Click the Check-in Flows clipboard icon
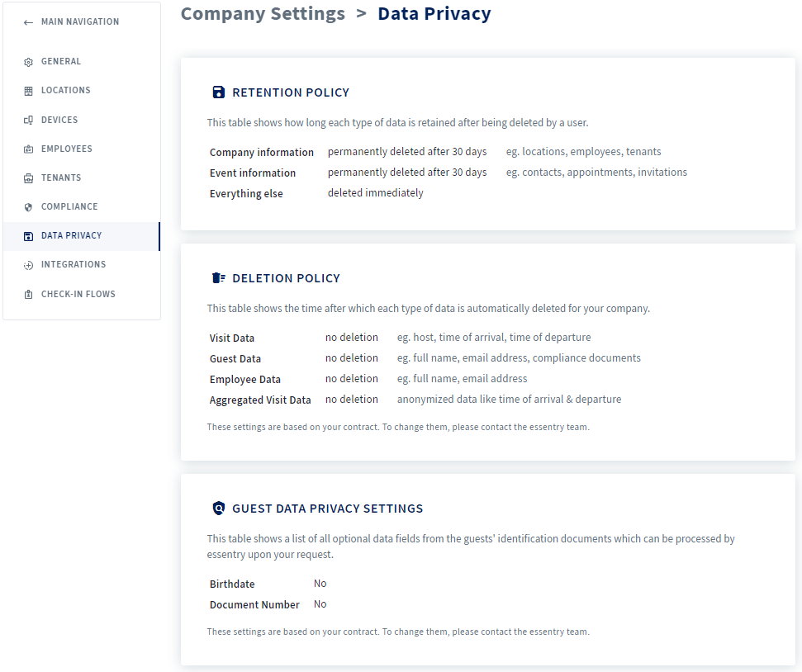 click(28, 295)
